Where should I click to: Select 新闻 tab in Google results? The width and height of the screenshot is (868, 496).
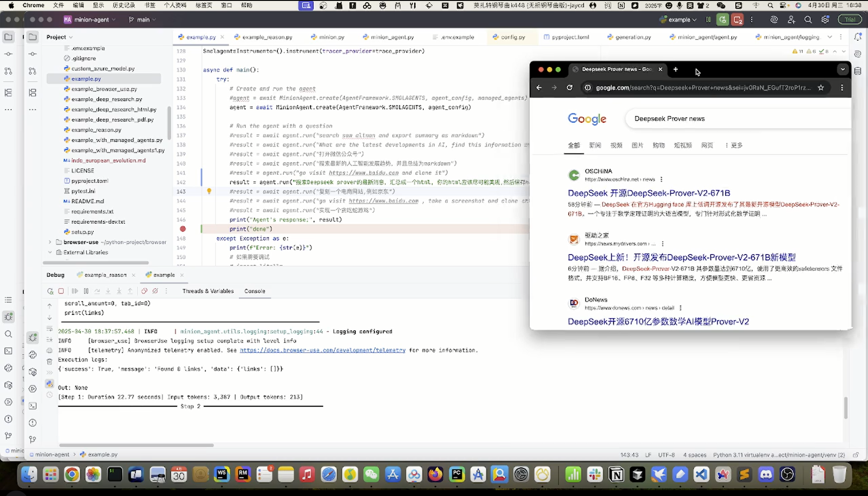point(595,145)
